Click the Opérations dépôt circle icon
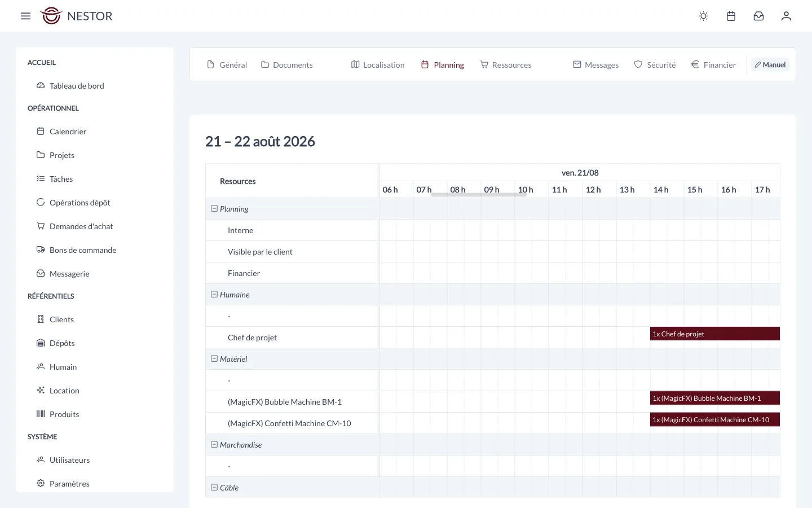812x508 pixels. coord(41,202)
